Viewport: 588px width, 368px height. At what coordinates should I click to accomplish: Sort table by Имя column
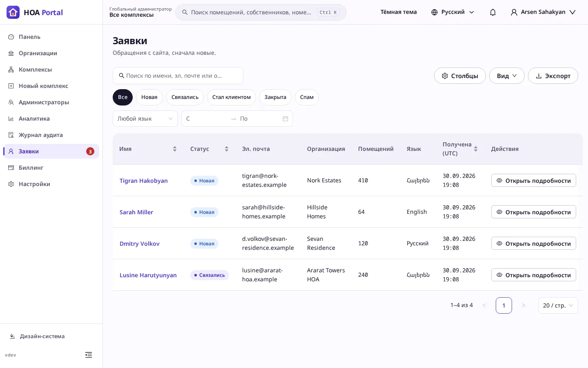(148, 149)
